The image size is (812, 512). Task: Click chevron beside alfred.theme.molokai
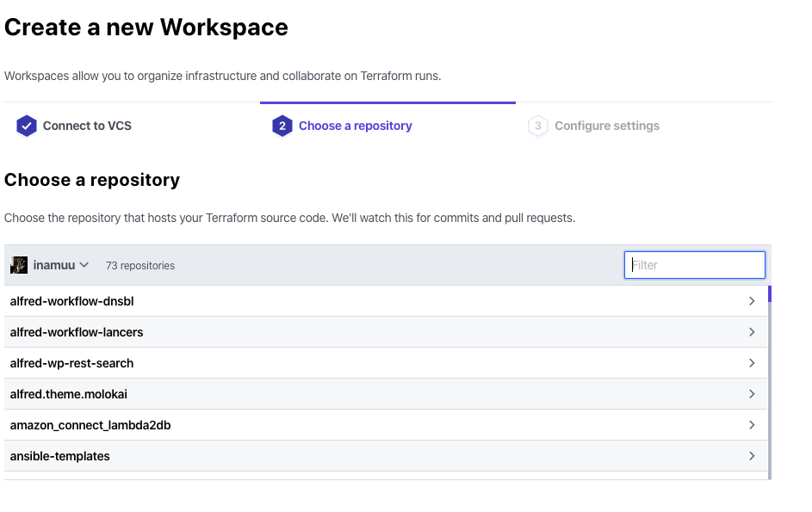coord(752,394)
